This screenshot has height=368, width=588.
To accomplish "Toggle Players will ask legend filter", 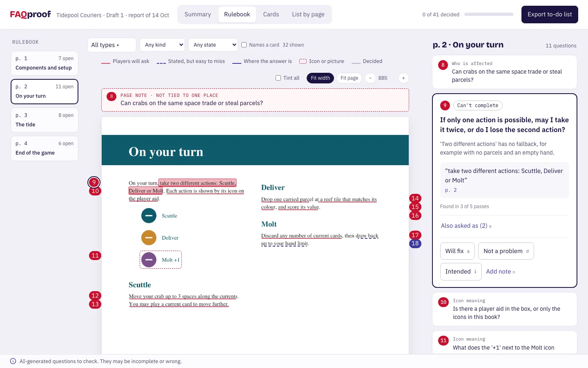I will pyautogui.click(x=125, y=61).
